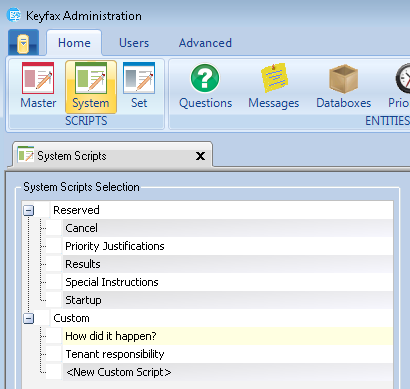This screenshot has height=389, width=410.
Task: Switch to the Home ribbon tab
Action: [74, 43]
